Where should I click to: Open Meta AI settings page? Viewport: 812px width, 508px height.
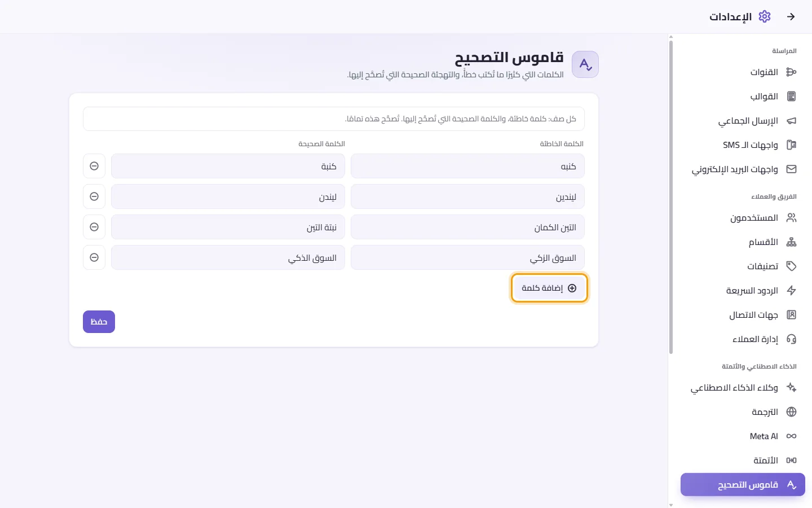pyautogui.click(x=743, y=436)
